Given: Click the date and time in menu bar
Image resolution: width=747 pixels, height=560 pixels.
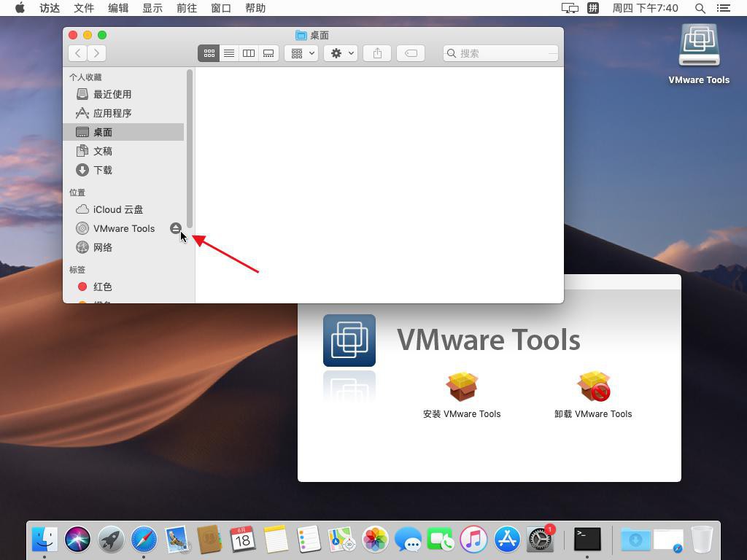Looking at the screenshot, I should pos(645,8).
